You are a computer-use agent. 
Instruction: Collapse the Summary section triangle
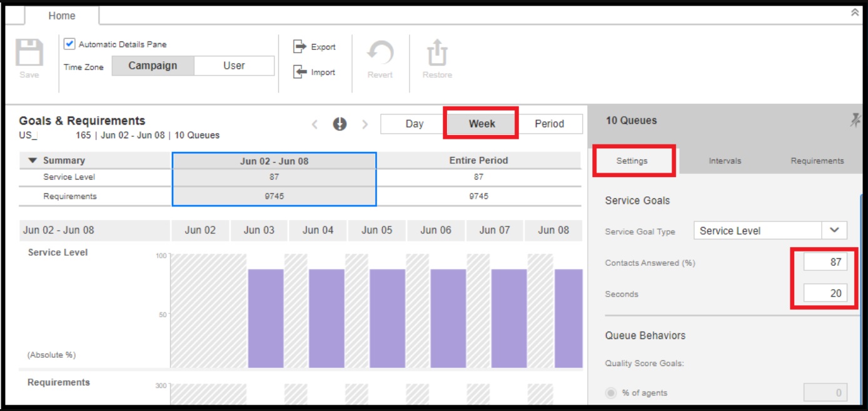point(33,161)
